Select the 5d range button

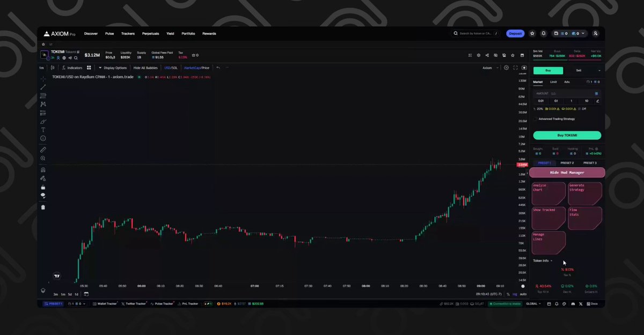pos(70,294)
